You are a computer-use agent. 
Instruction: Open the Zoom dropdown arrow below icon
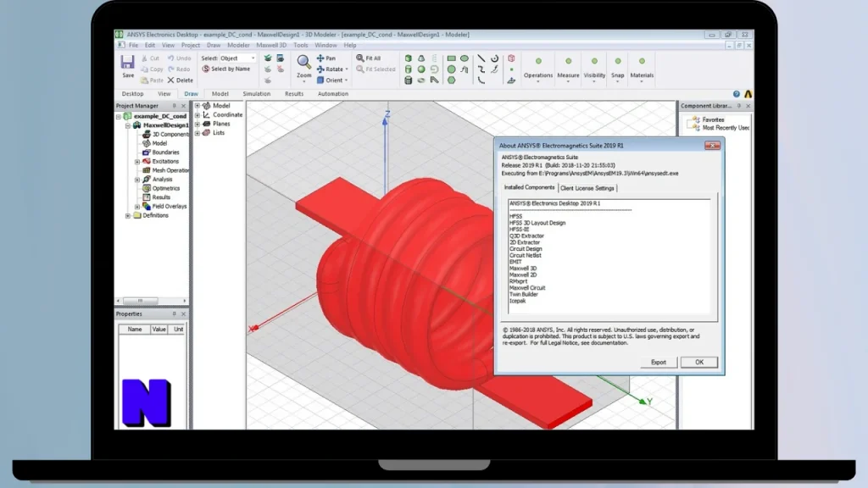(303, 82)
